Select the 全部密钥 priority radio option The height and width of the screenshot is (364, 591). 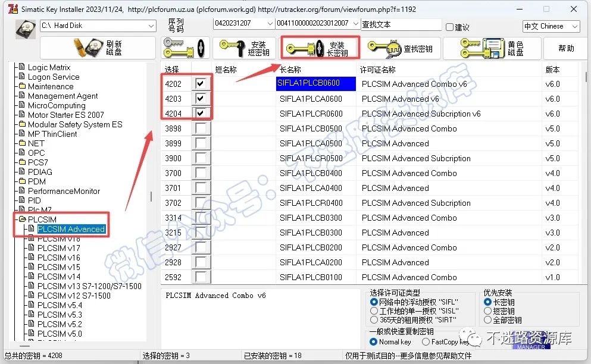click(487, 320)
